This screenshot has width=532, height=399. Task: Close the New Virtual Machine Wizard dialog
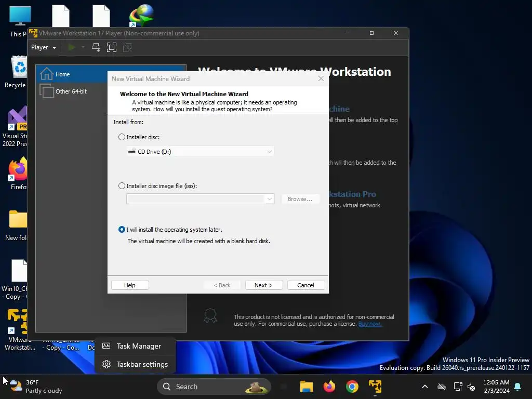point(321,79)
